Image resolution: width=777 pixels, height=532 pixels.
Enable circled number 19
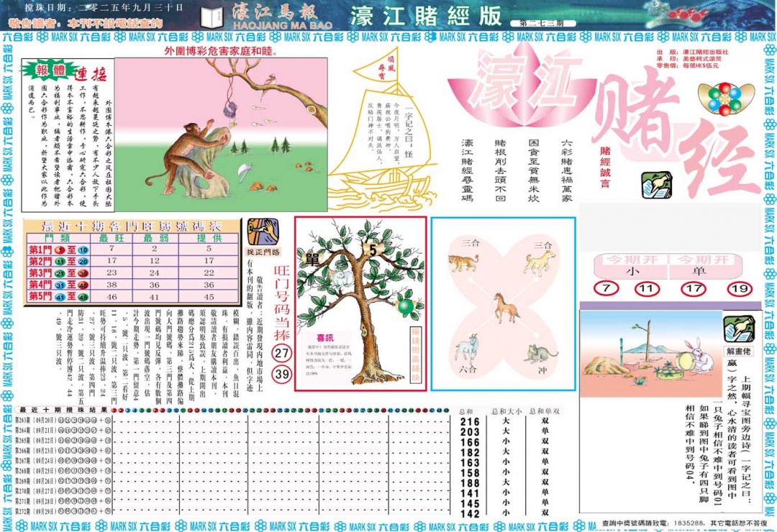pos(739,288)
